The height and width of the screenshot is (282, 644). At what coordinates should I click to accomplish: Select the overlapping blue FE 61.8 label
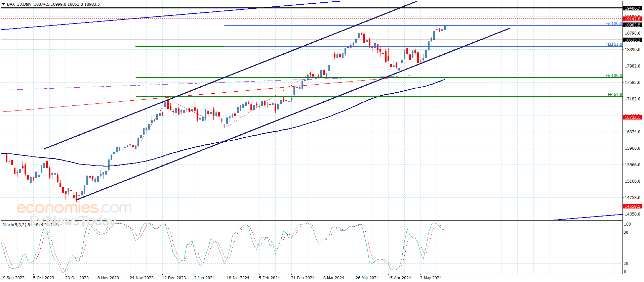(614, 44)
